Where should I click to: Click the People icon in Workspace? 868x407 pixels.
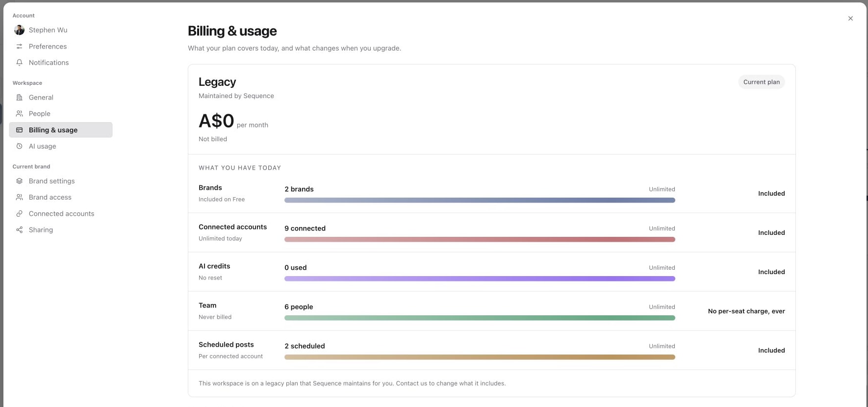[19, 113]
